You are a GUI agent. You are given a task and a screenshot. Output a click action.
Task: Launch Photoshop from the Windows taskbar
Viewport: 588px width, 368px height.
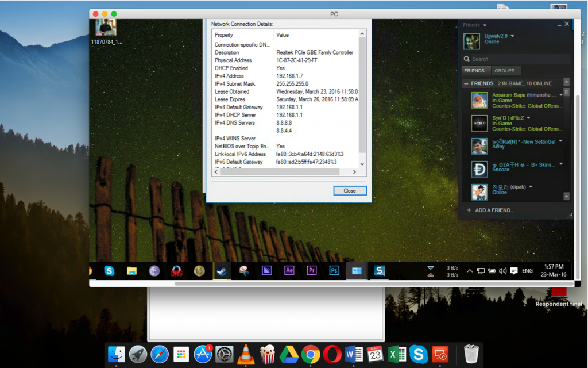(x=334, y=270)
